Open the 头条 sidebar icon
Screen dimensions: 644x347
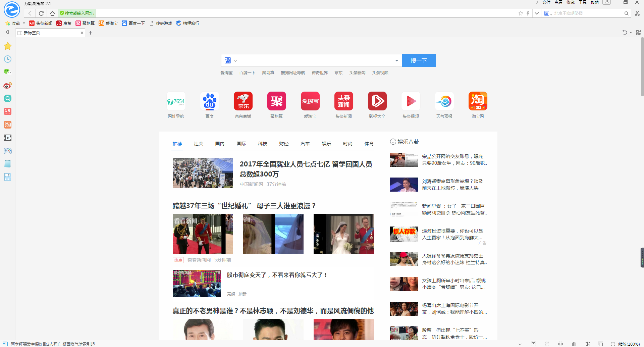coord(8,111)
